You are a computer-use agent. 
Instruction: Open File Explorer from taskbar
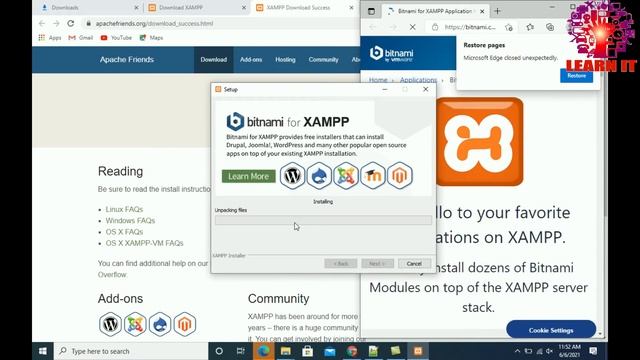pyautogui.click(x=285, y=351)
